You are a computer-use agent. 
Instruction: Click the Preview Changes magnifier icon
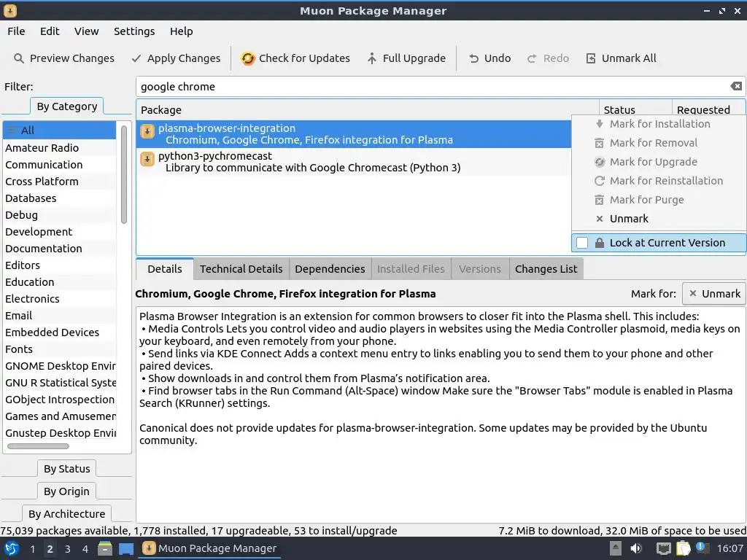[x=18, y=58]
